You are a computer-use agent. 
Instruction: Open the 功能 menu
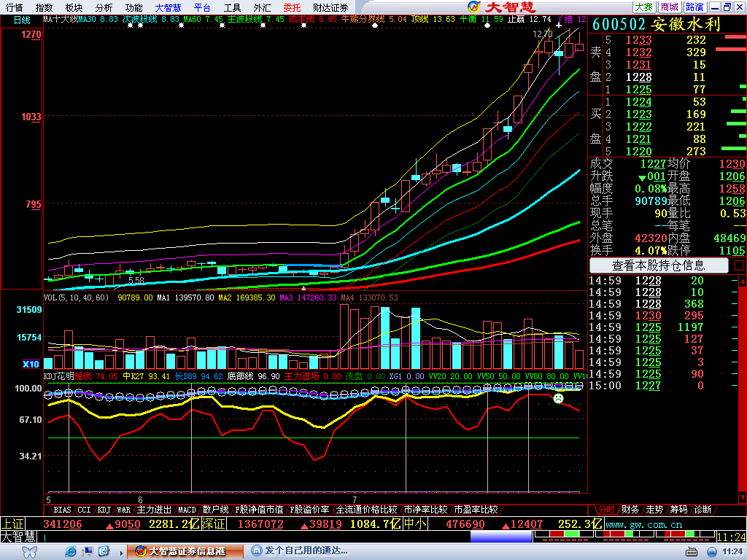134,7
